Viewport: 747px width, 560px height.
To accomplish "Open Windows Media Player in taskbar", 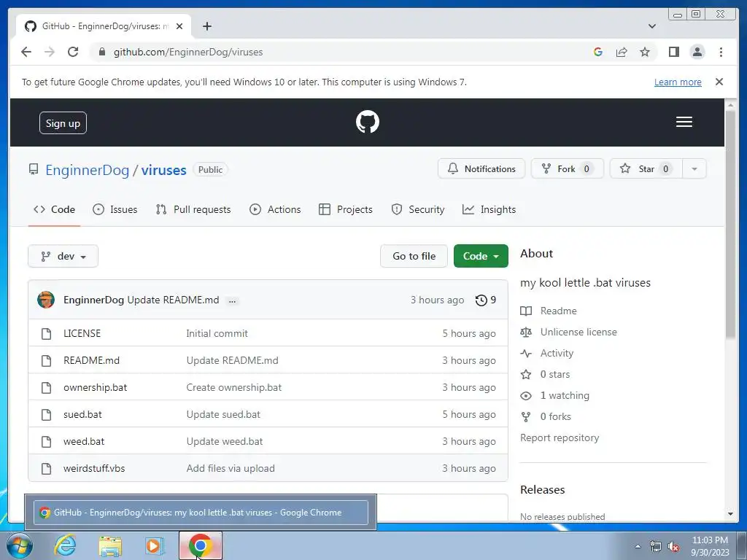I will (154, 545).
